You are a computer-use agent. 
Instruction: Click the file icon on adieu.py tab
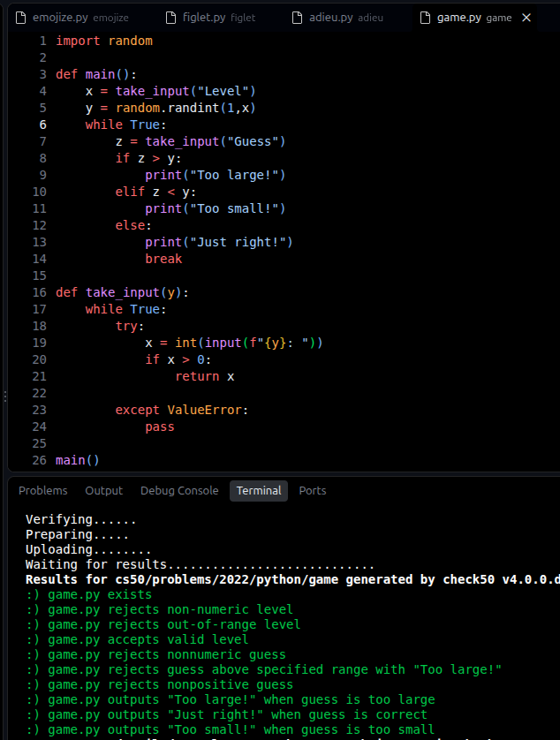(297, 18)
